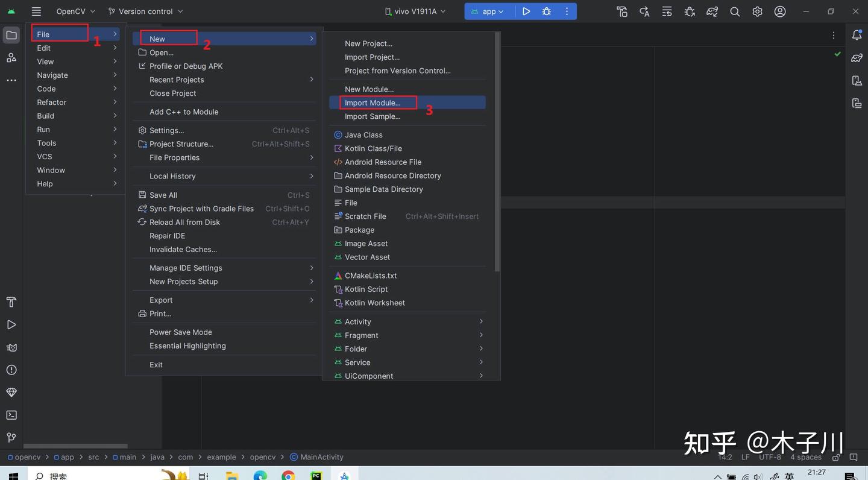Image resolution: width=868 pixels, height=480 pixels.
Task: Open the Version control dropdown in header
Action: (145, 11)
